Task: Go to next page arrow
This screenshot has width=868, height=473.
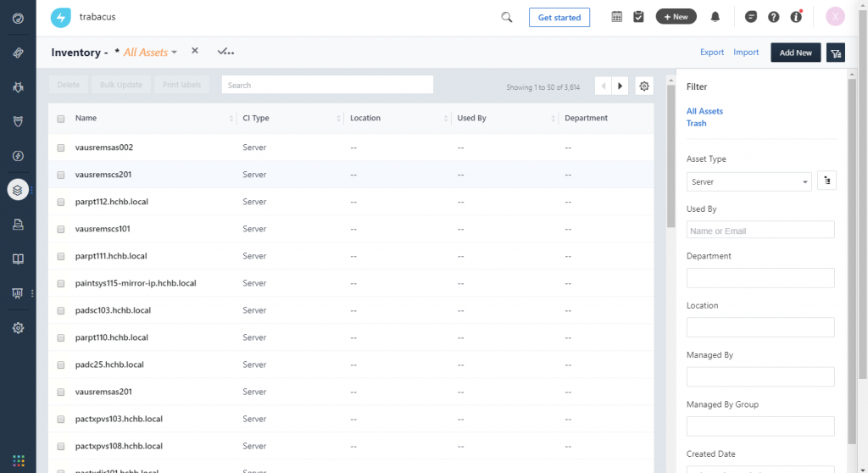Action: [x=620, y=86]
